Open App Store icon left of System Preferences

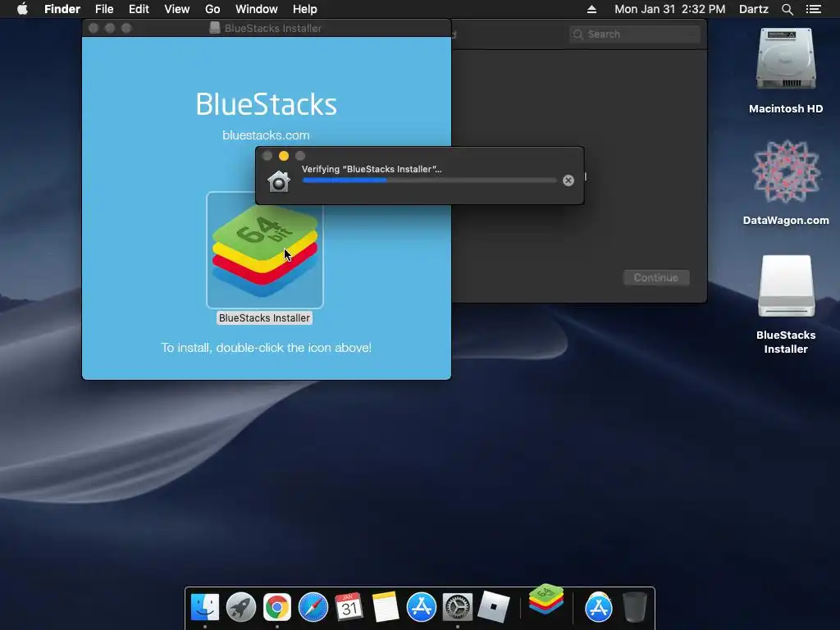pos(422,608)
